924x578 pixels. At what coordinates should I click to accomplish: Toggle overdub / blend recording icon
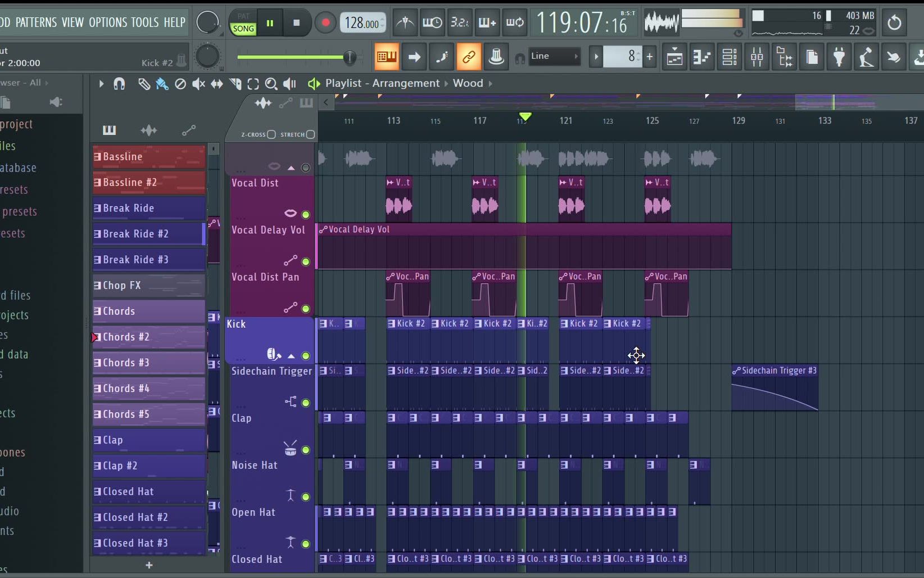pos(487,22)
